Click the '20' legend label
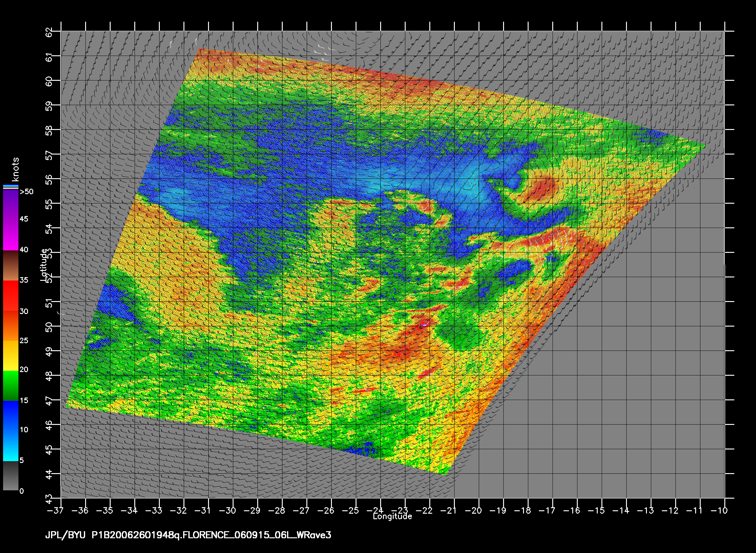This screenshot has height=553, width=756. 24,370
